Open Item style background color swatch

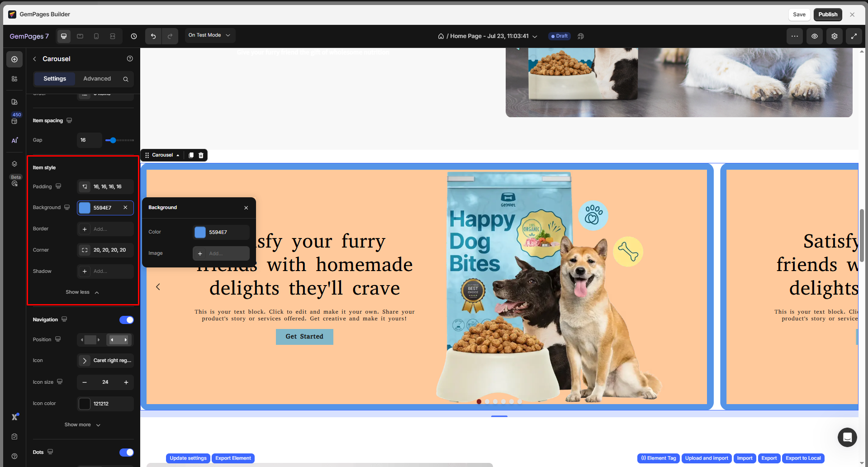point(85,208)
